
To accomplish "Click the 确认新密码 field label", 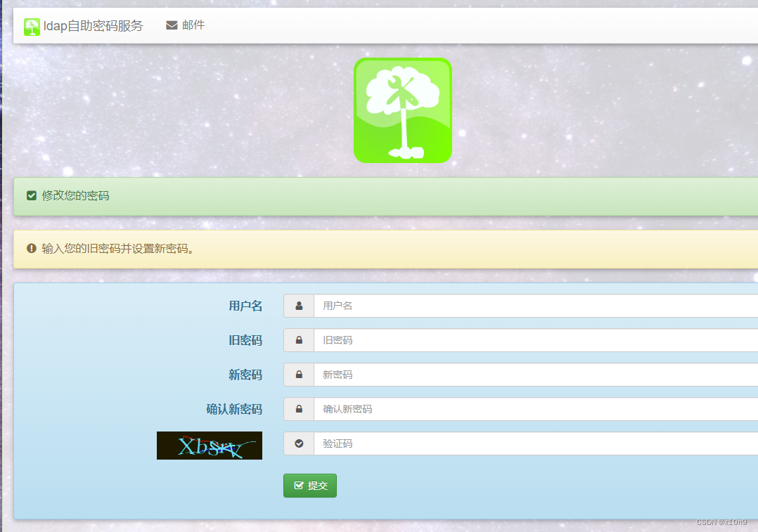I will pos(234,409).
